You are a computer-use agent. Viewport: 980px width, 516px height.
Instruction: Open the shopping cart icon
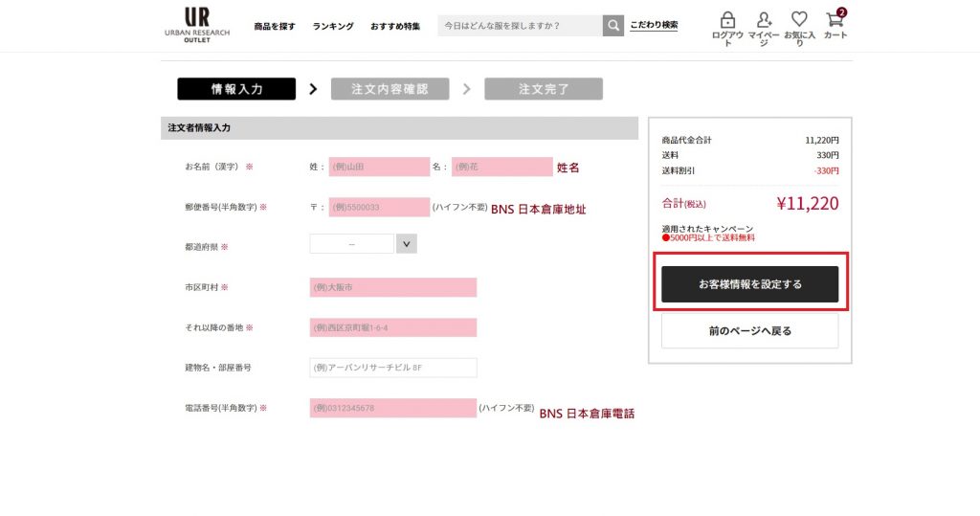click(x=835, y=20)
